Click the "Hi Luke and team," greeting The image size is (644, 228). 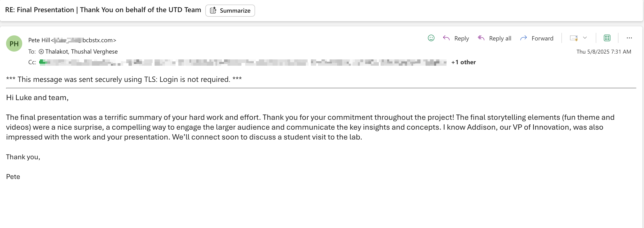[37, 98]
